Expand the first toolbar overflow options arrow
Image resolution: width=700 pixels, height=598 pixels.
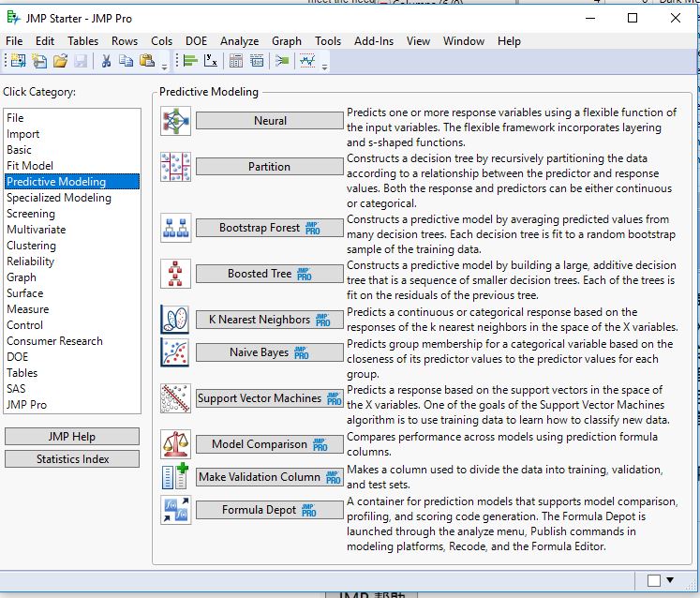click(165, 66)
